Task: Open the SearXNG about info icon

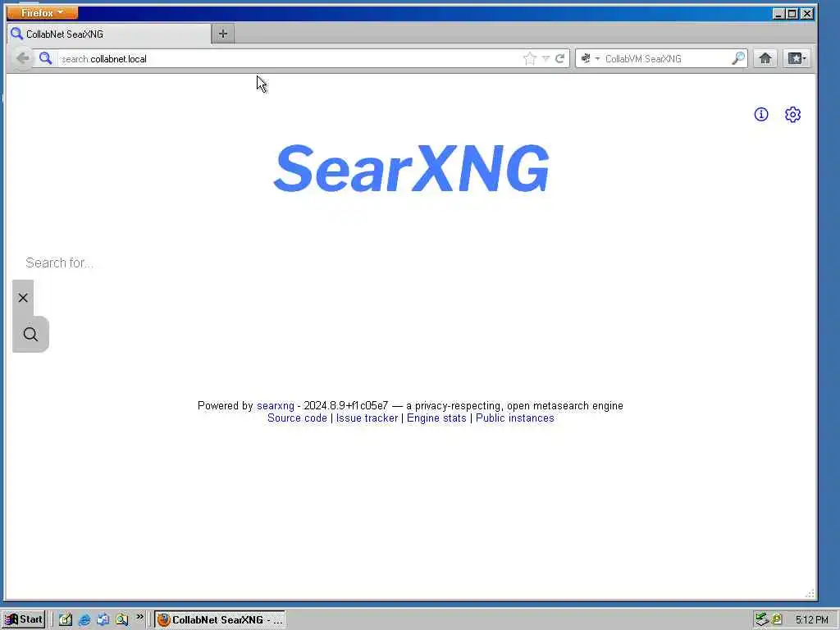Action: point(761,114)
